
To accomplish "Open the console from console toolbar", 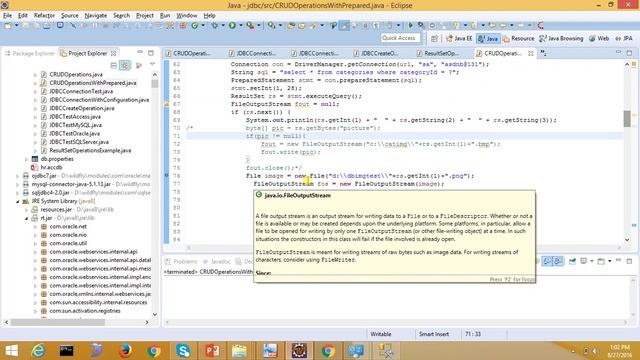I will pos(601,261).
